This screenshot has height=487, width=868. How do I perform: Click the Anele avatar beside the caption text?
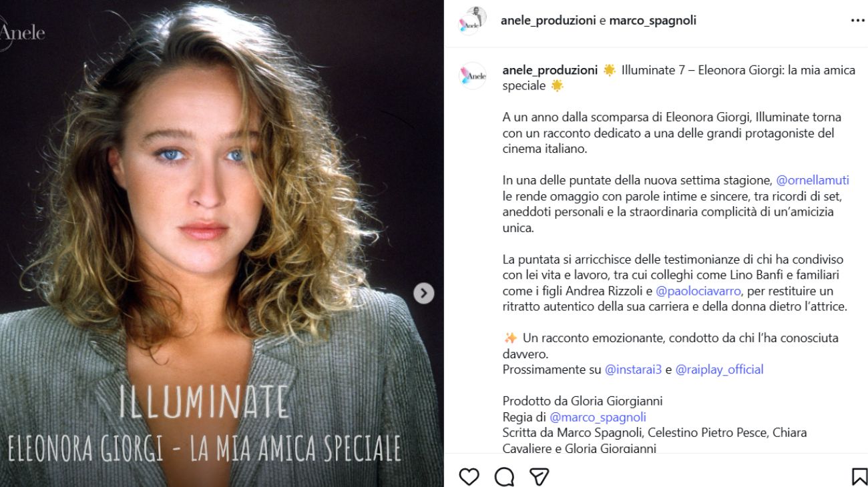[x=471, y=73]
